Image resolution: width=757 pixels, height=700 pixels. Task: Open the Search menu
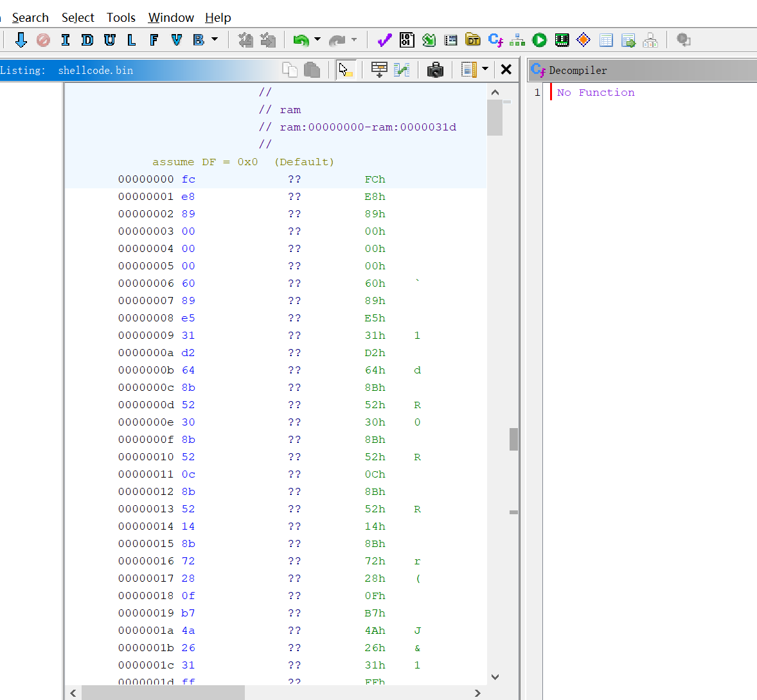(30, 17)
